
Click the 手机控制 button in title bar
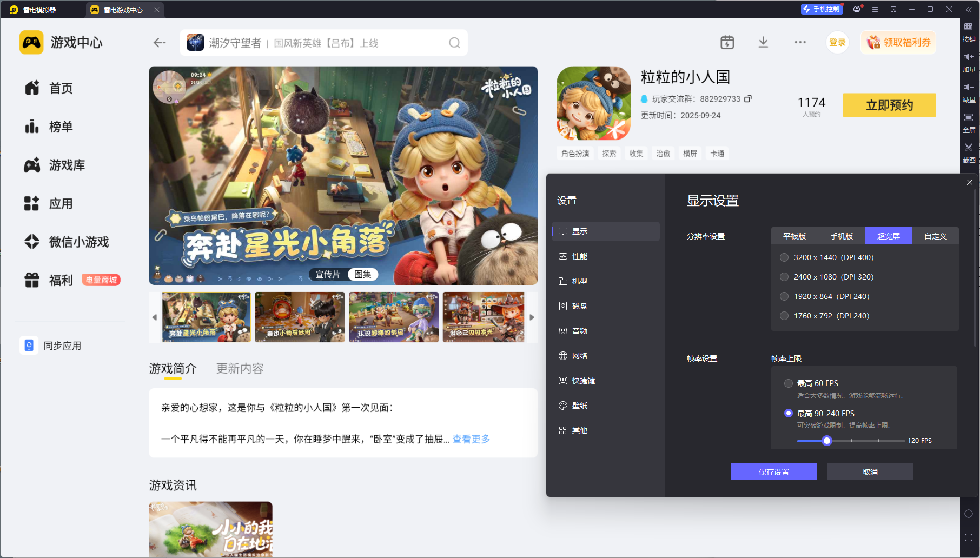[822, 9]
